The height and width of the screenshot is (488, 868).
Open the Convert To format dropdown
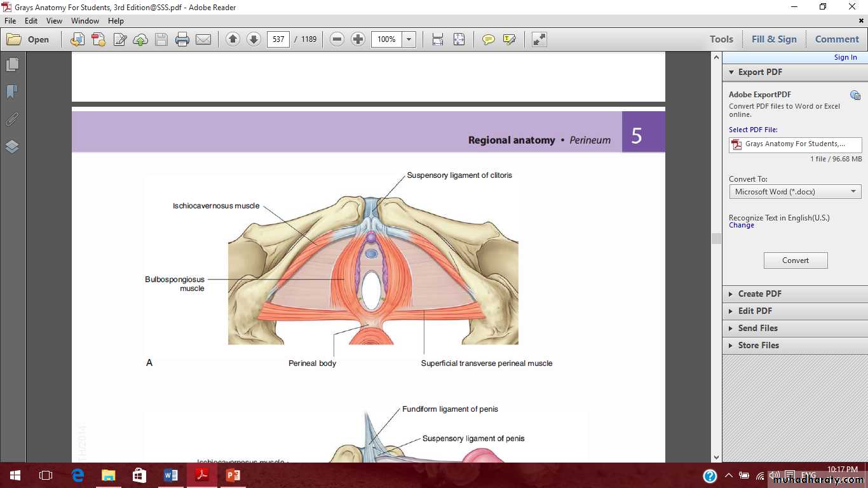click(795, 192)
